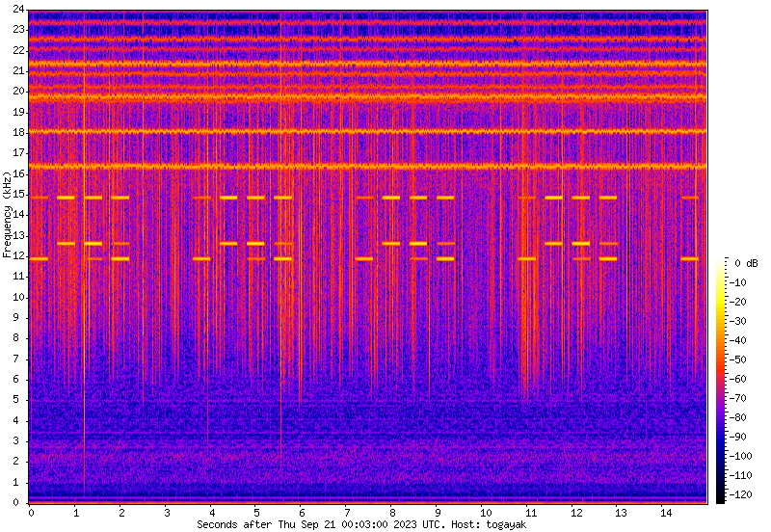
Task: Click the "-90" label on the color scale
Action: pyautogui.click(x=738, y=437)
